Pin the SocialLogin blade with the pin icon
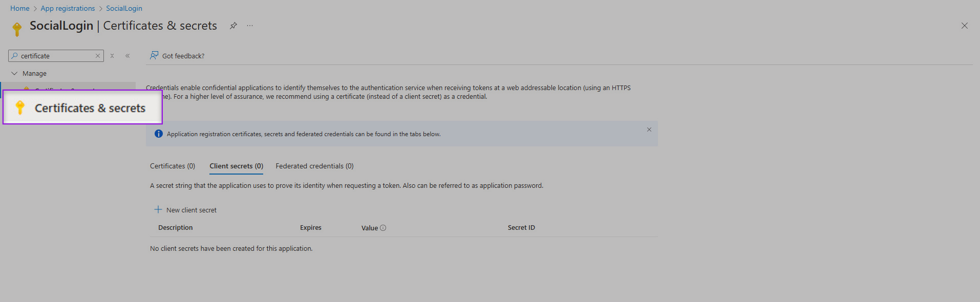This screenshot has height=302, width=980. click(x=233, y=26)
